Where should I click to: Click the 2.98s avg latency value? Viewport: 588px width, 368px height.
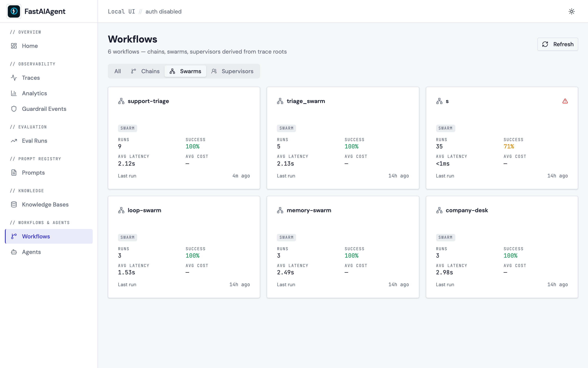point(444,272)
